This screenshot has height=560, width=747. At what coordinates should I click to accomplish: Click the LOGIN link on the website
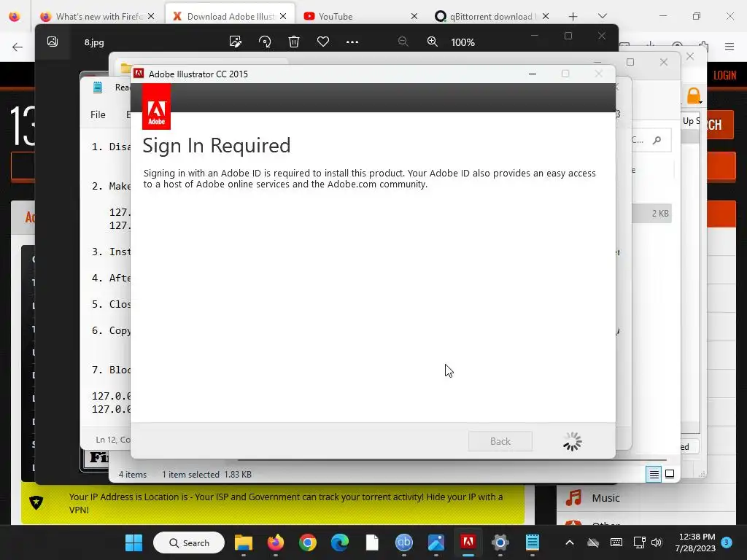click(724, 75)
